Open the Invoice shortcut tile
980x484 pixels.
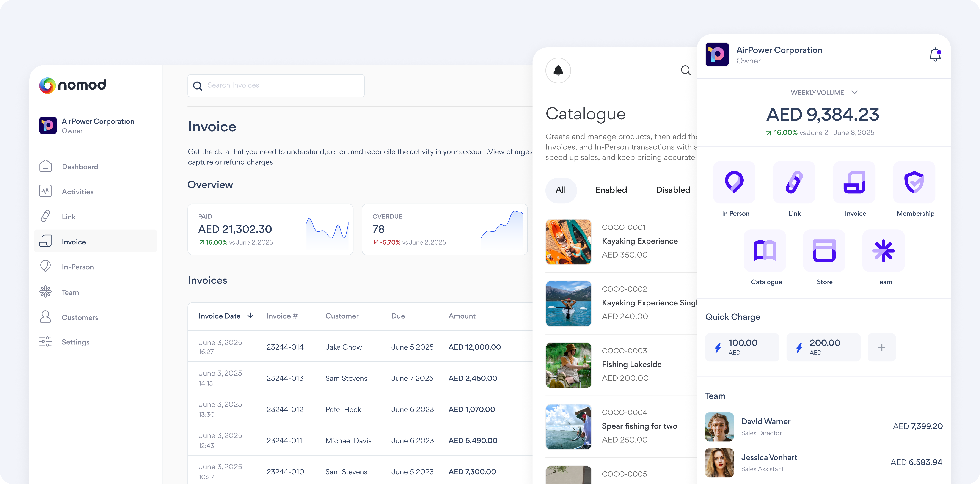[x=854, y=182]
